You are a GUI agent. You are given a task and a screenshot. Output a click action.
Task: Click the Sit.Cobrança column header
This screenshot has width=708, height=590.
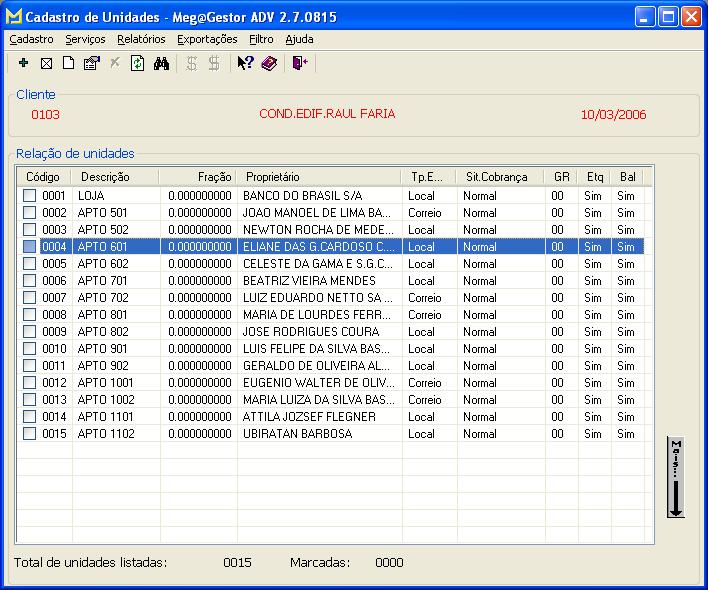pos(498,177)
